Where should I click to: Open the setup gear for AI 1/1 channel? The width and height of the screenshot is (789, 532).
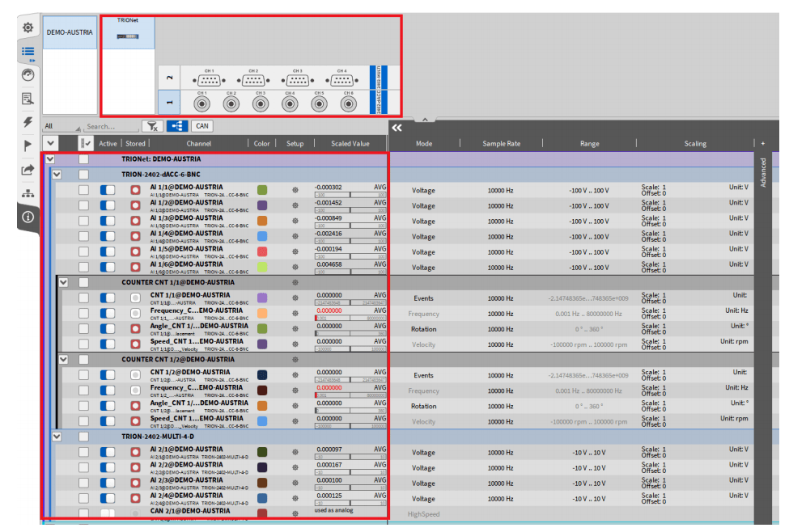pos(295,190)
